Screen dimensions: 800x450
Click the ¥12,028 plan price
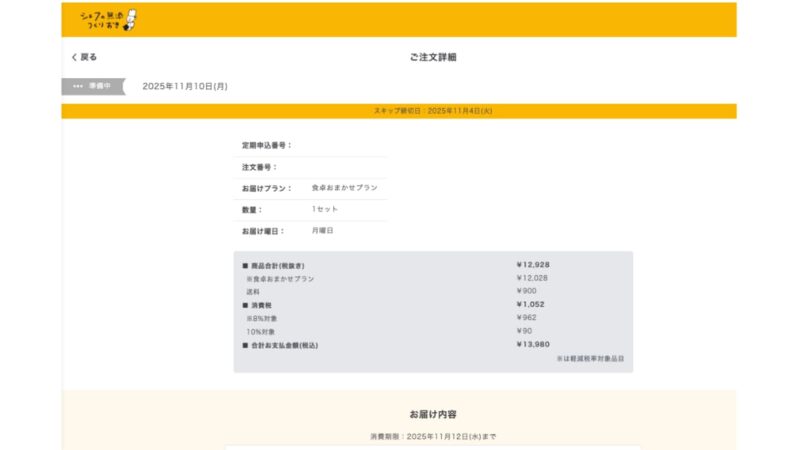532,278
